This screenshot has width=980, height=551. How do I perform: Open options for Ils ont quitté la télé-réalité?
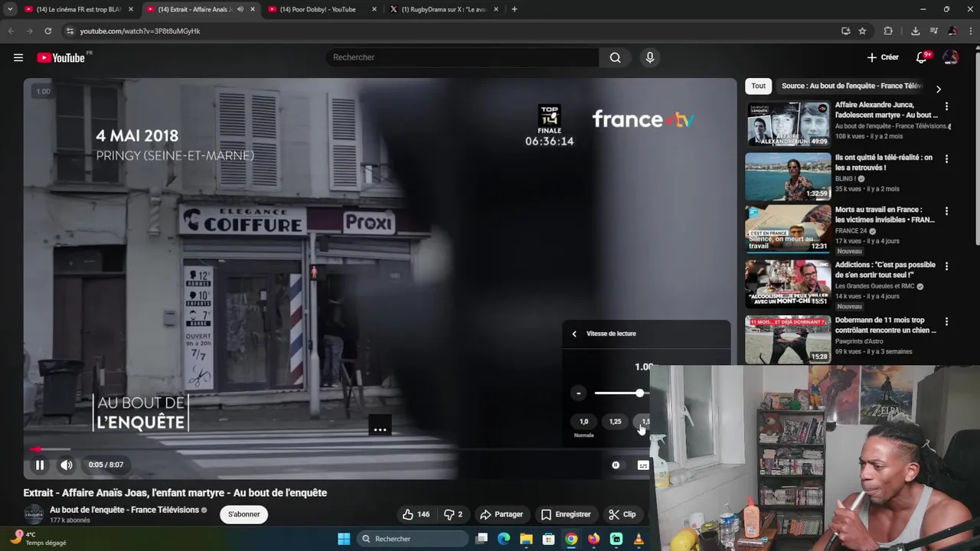[946, 159]
